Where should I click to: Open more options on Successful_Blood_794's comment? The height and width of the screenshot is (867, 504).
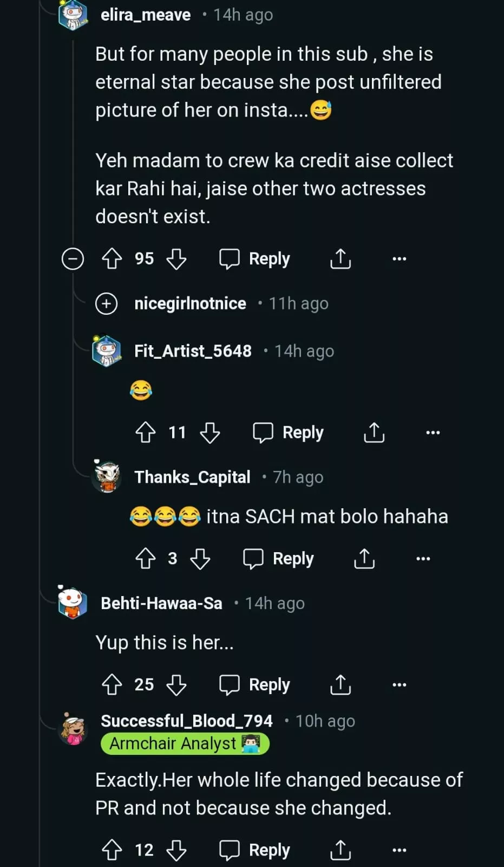399,850
